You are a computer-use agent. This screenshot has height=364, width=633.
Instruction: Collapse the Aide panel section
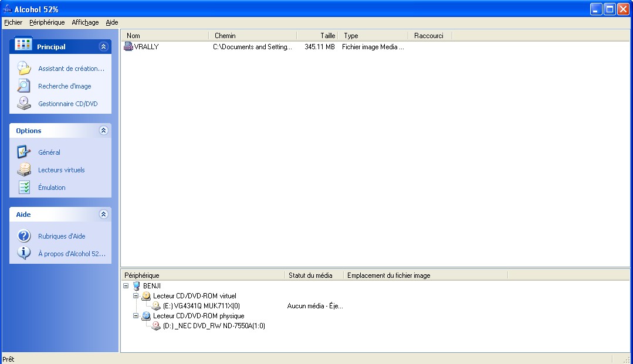click(103, 215)
